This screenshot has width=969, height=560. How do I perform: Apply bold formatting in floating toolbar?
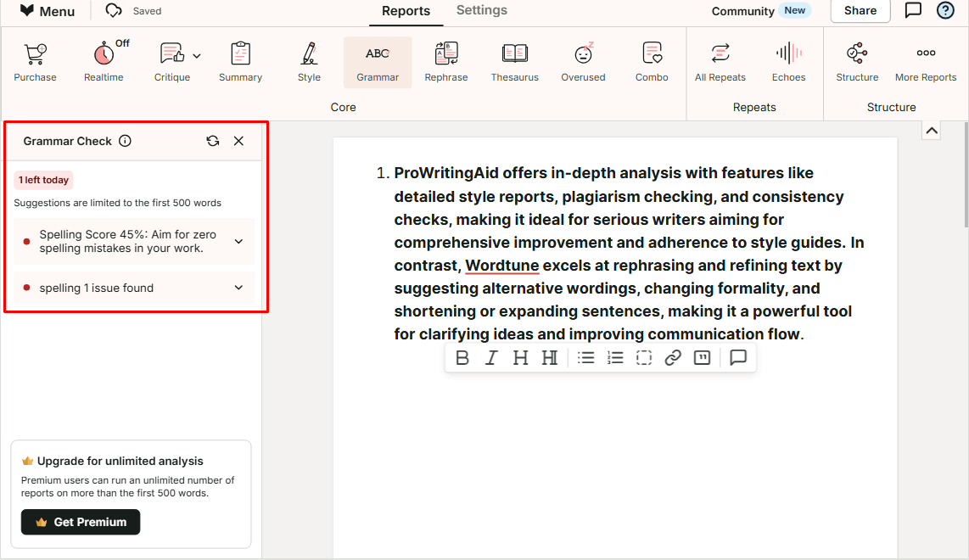coord(462,358)
